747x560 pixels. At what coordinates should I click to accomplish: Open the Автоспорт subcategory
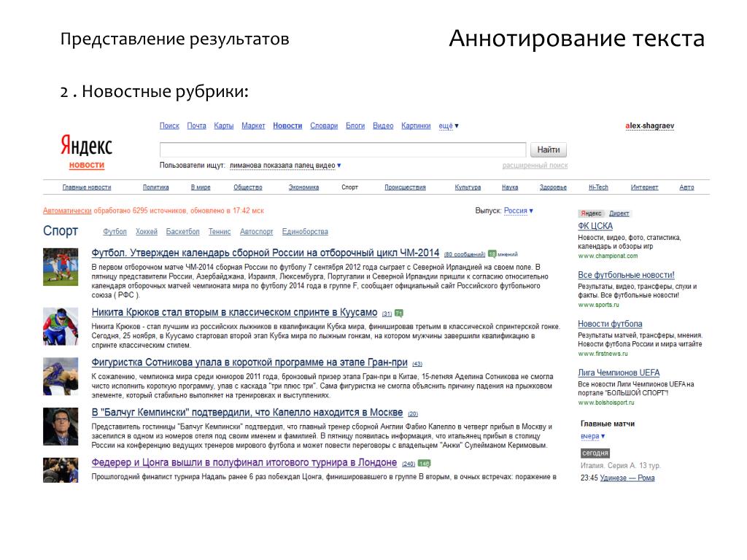(x=256, y=231)
